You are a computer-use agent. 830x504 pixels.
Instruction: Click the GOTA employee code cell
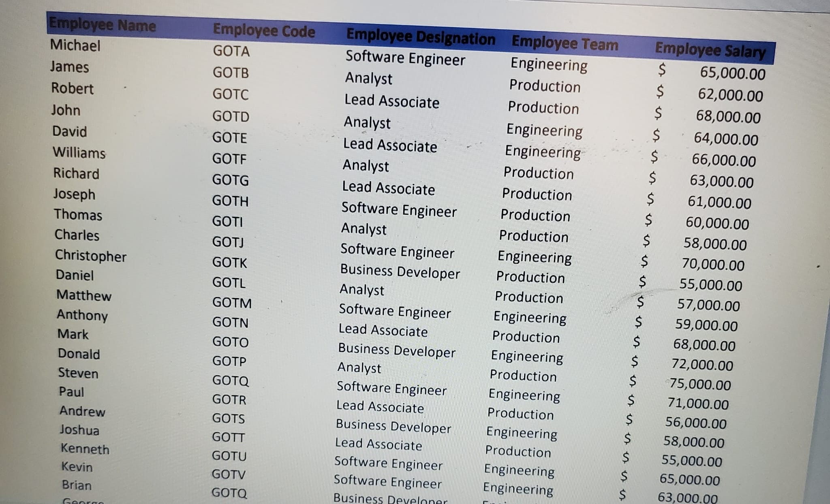231,51
